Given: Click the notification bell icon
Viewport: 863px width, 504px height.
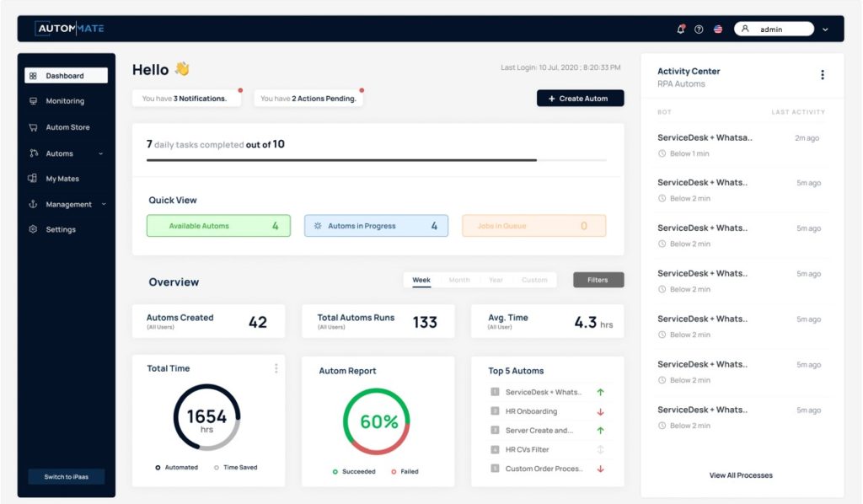Looking at the screenshot, I should [x=681, y=29].
